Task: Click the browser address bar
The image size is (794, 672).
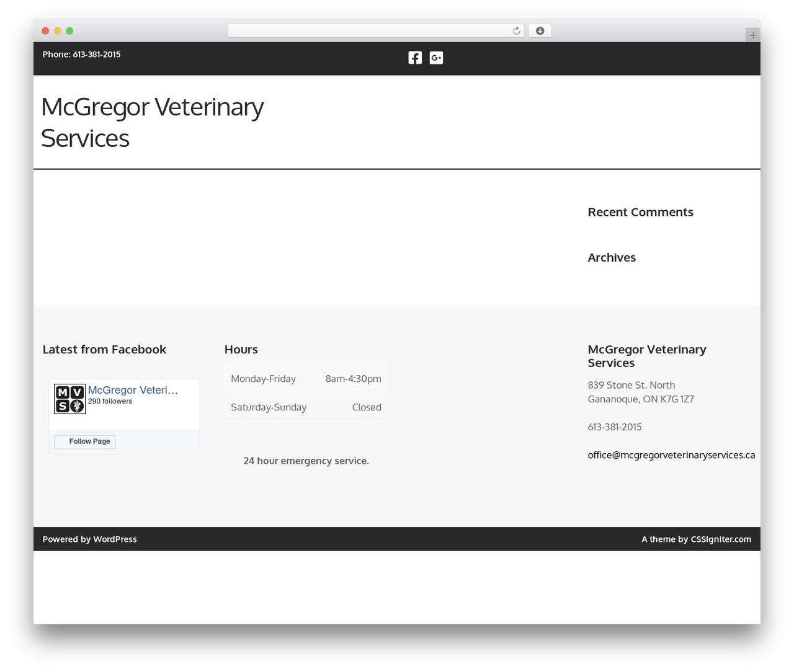Action: click(x=375, y=31)
